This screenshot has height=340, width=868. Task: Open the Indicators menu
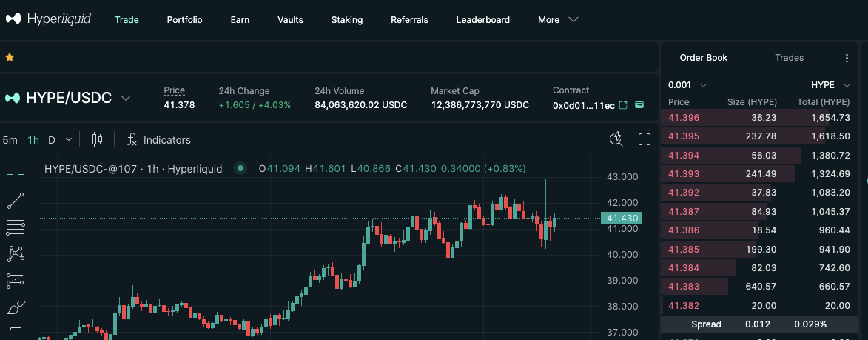[158, 140]
